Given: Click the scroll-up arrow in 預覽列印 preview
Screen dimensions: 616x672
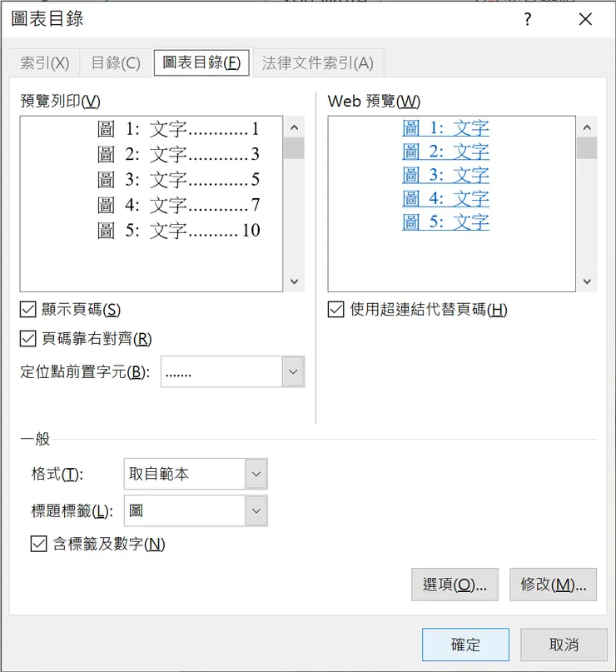Looking at the screenshot, I should click(294, 126).
